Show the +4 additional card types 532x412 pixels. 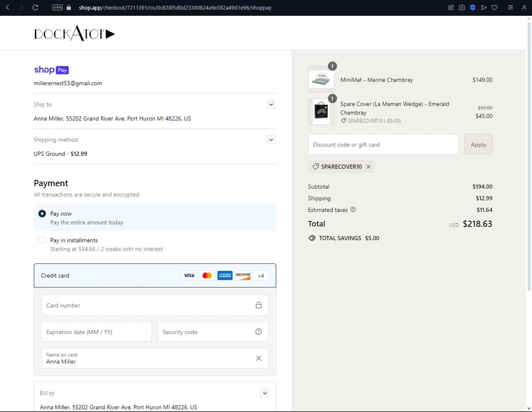261,275
